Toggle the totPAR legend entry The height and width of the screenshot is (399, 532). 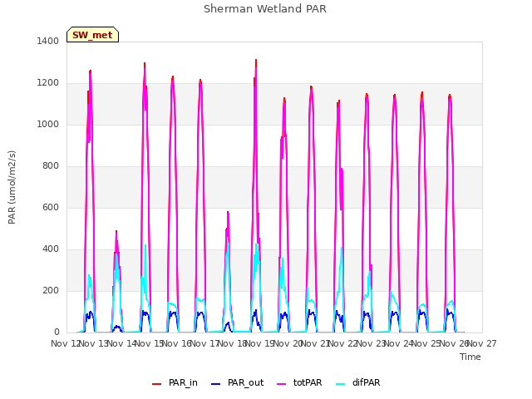tap(299, 382)
